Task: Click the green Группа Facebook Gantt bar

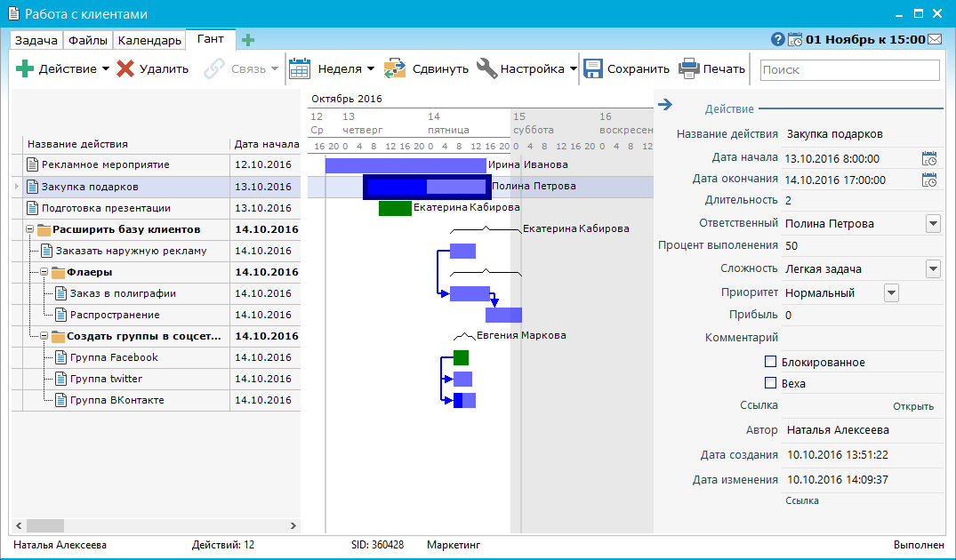Action: coord(461,357)
